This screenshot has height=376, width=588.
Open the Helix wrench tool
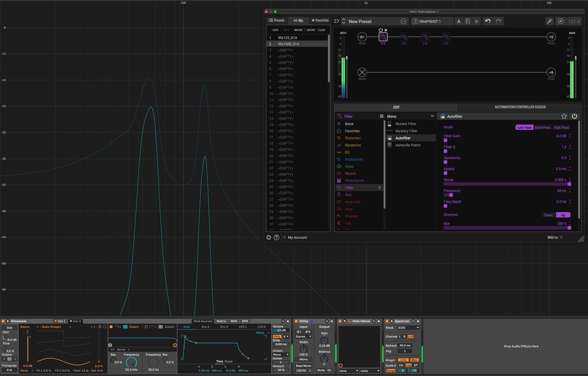click(549, 21)
